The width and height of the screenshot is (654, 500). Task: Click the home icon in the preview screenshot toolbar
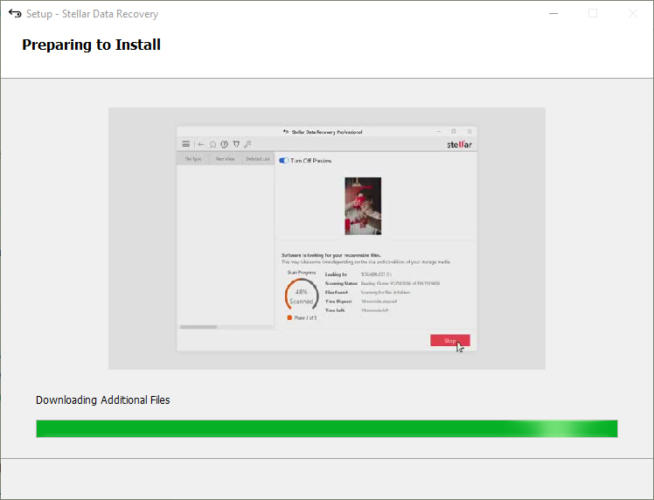click(213, 144)
